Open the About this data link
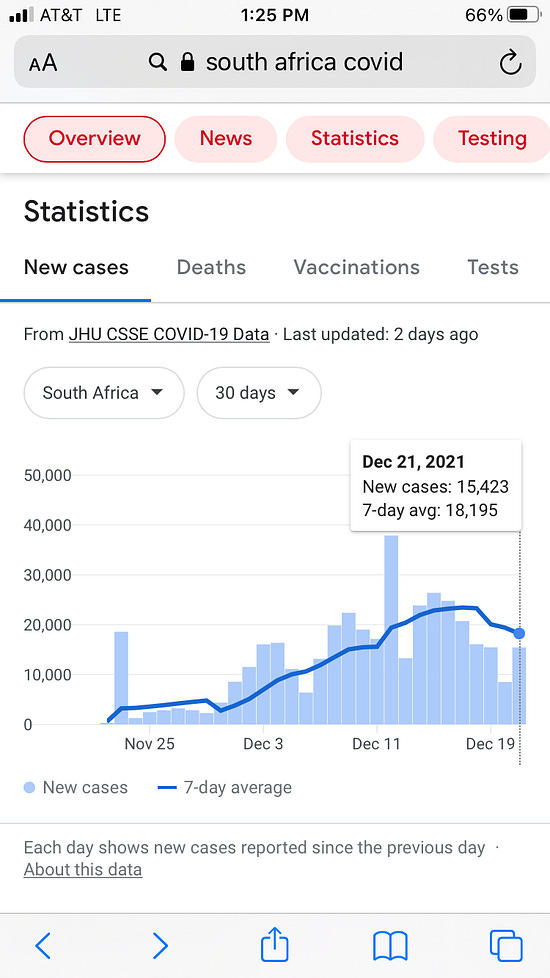The height and width of the screenshot is (978, 550). point(83,869)
